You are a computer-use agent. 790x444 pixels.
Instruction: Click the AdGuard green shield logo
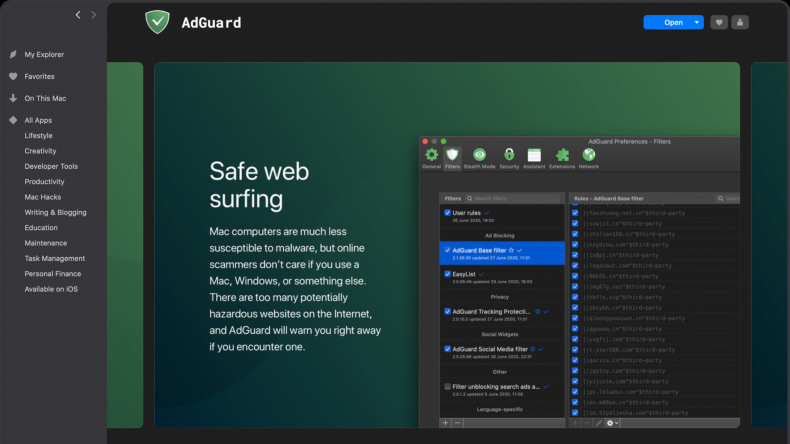click(157, 22)
